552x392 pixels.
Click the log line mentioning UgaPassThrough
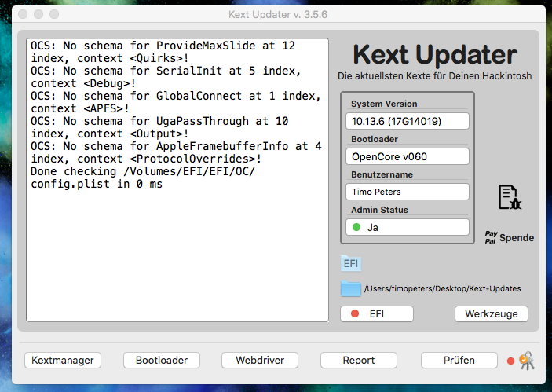coord(159,121)
